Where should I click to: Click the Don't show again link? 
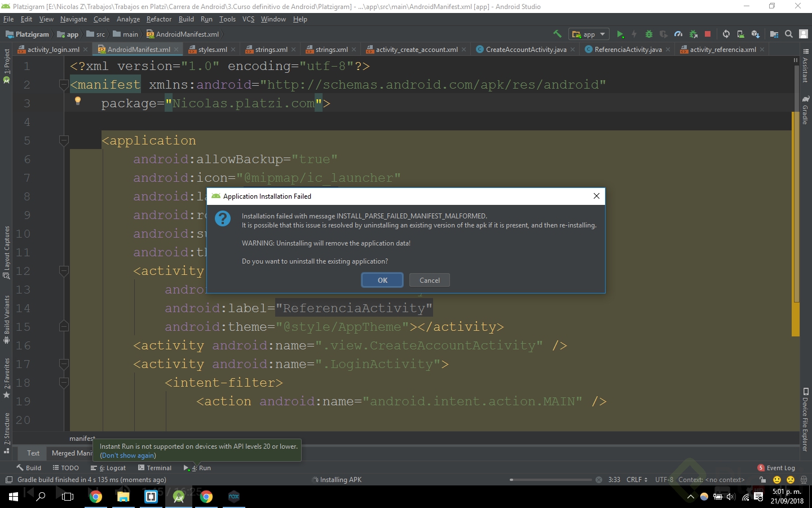(x=128, y=456)
